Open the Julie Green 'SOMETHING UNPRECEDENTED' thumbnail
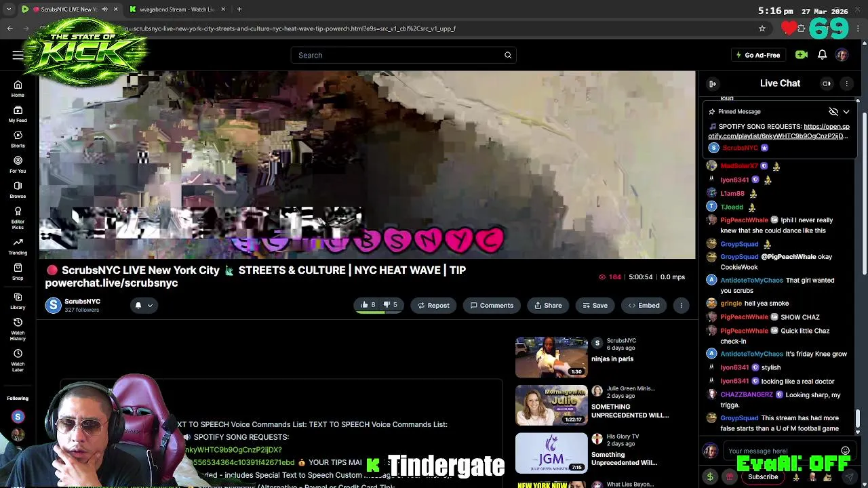The height and width of the screenshot is (488, 868). [551, 405]
